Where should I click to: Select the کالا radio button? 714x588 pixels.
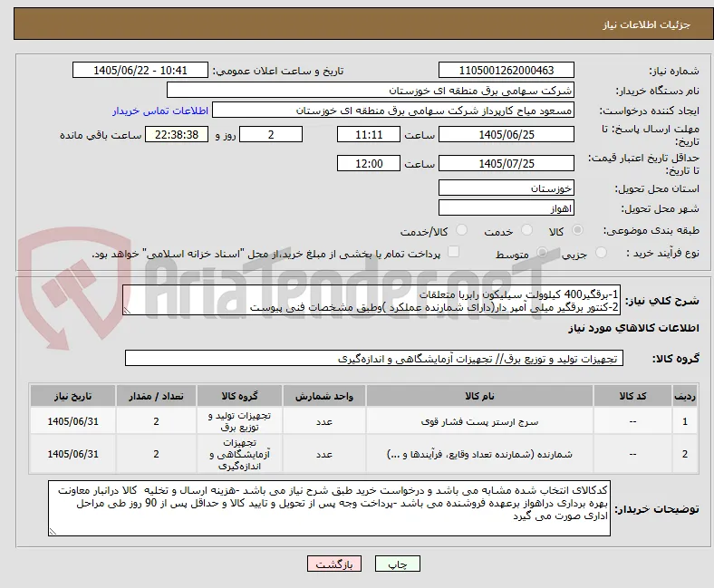577,230
